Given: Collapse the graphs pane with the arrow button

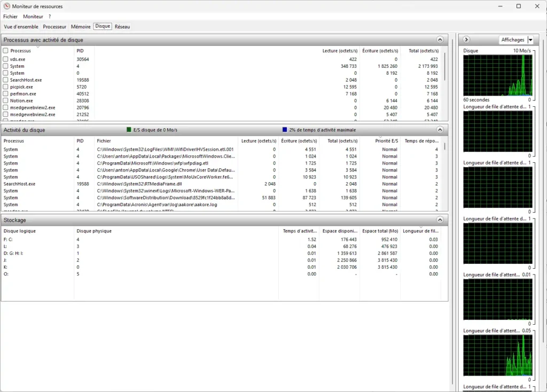Looking at the screenshot, I should [466, 40].
